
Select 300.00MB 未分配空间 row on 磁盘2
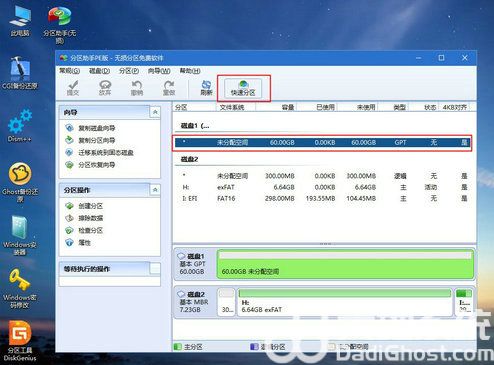[322, 176]
